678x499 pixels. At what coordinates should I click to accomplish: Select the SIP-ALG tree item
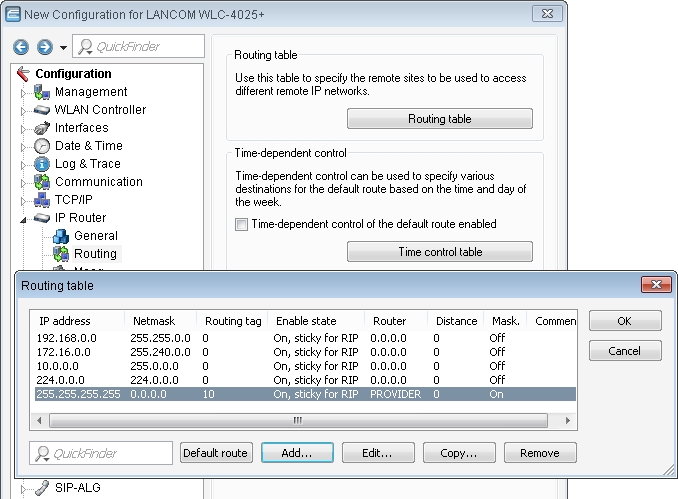tap(78, 488)
